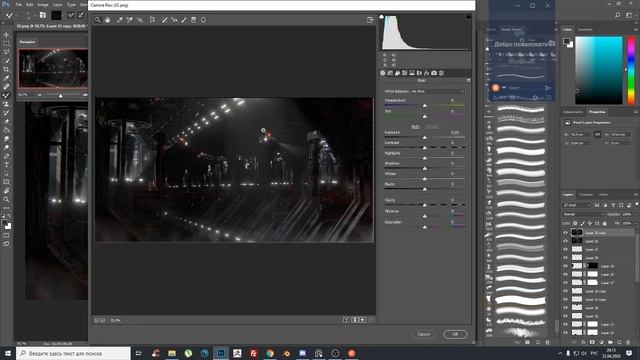Click the Default tone link
The height and width of the screenshot is (360, 640).
tap(432, 127)
